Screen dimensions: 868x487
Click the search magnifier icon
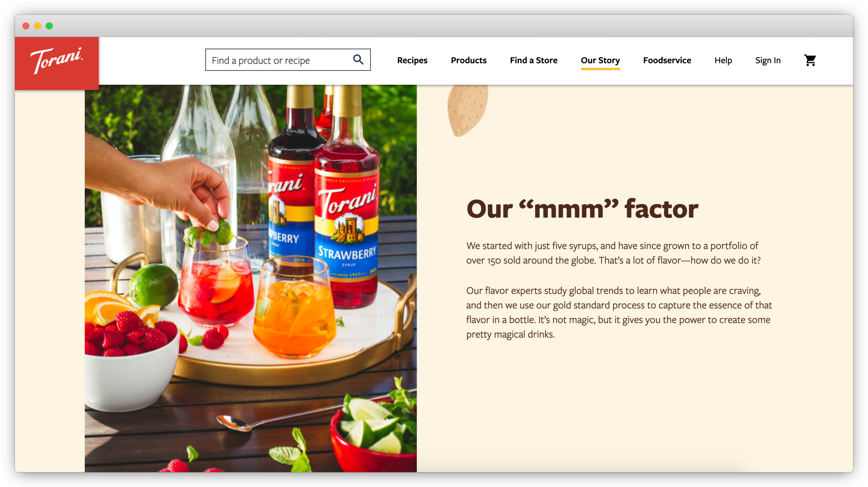pos(358,60)
